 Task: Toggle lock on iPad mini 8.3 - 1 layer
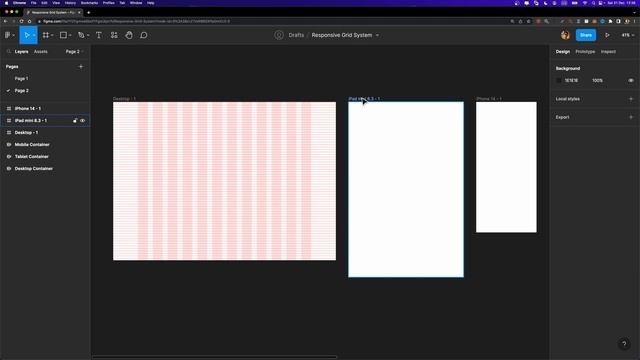point(75,120)
